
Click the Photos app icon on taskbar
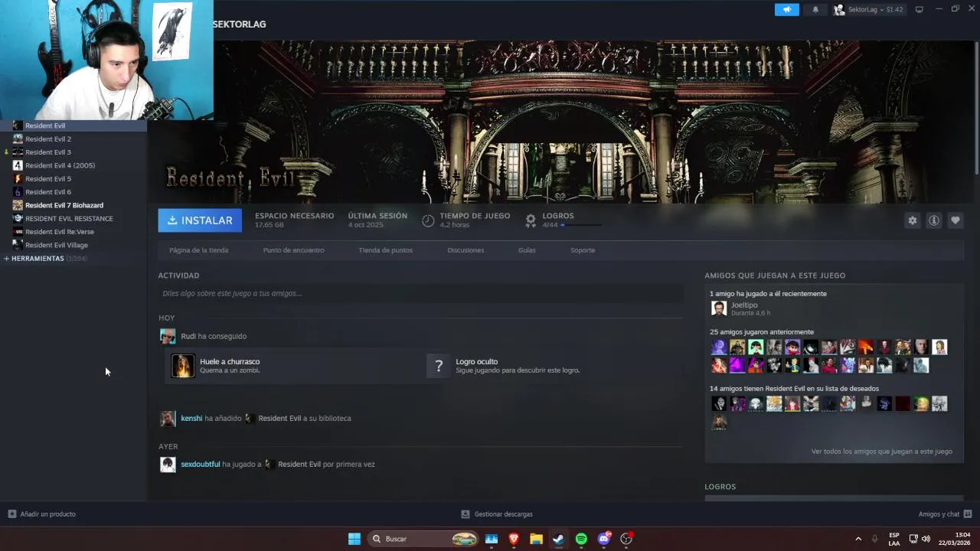492,539
